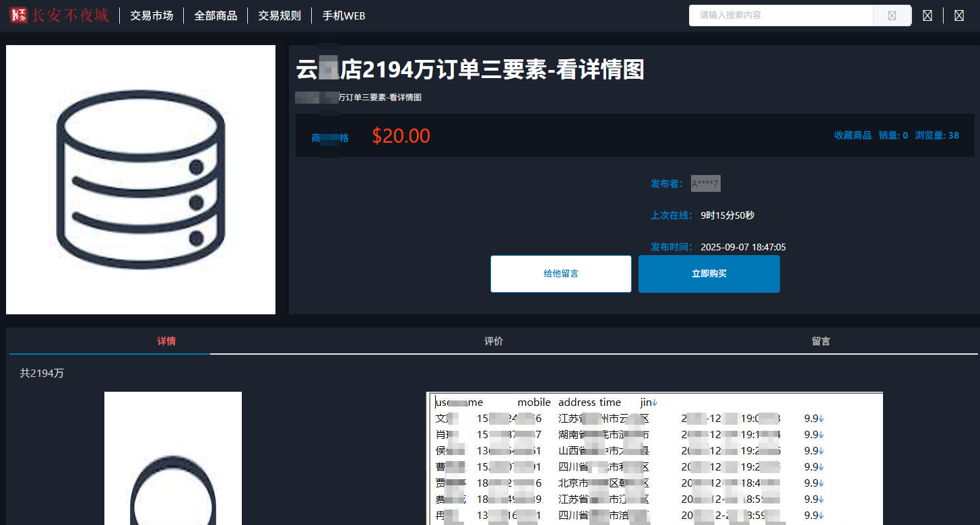Click the database icon image in the details section
The image size is (980, 525).
[x=173, y=458]
